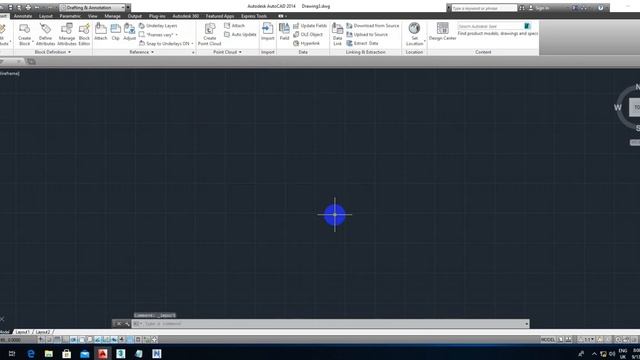Switch to the Output ribbon tab

click(134, 16)
